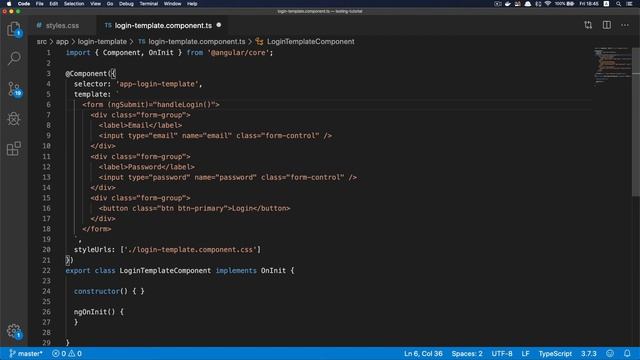Click the constructor() line

point(109,291)
